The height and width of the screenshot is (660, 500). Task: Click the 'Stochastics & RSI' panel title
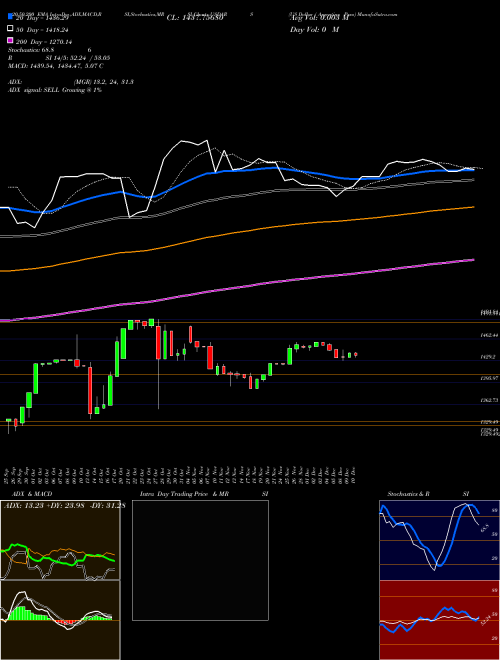click(x=428, y=494)
